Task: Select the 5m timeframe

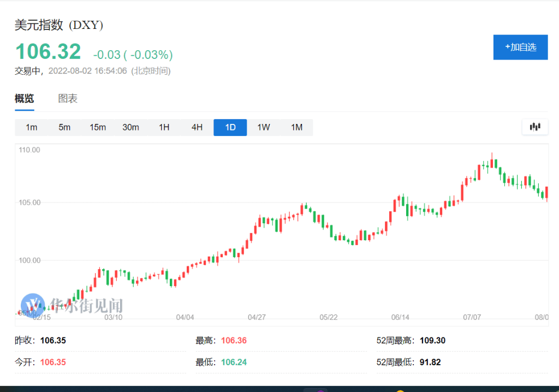Action: pyautogui.click(x=64, y=127)
